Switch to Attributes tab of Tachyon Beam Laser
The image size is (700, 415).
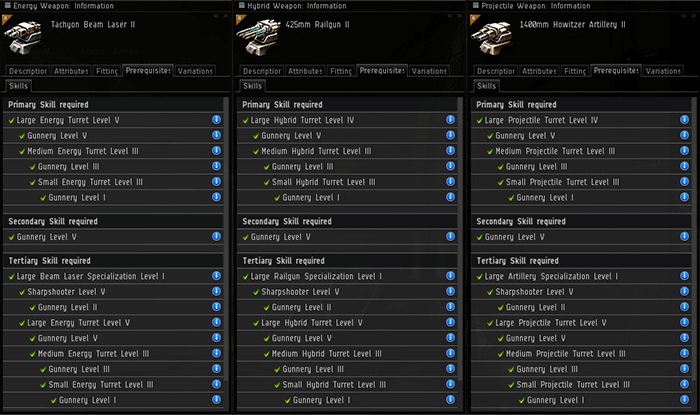tap(71, 71)
